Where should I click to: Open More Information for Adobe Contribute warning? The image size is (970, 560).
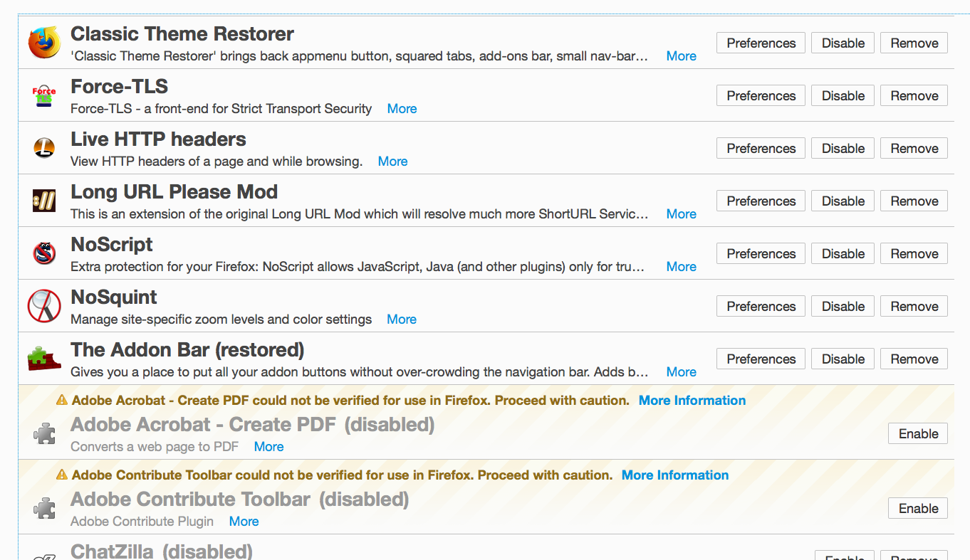[674, 475]
